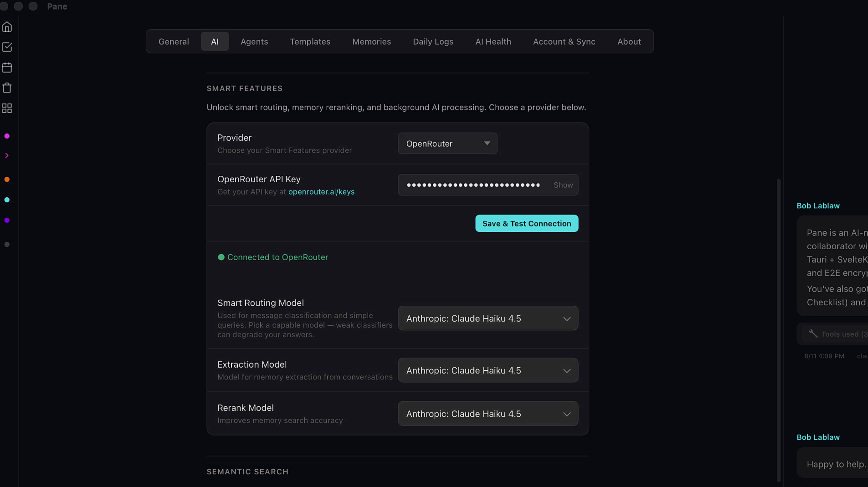Image resolution: width=868 pixels, height=487 pixels.
Task: Open the Home icon in sidebar
Action: (7, 27)
